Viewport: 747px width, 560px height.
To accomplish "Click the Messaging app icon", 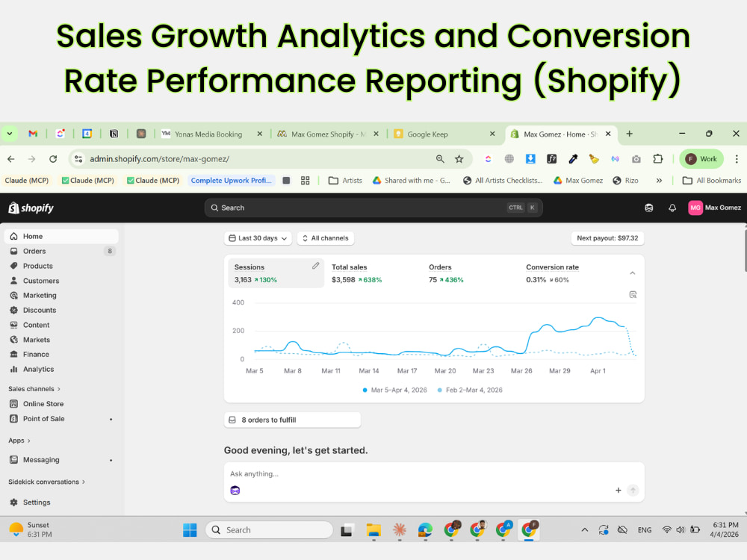I will pos(13,459).
